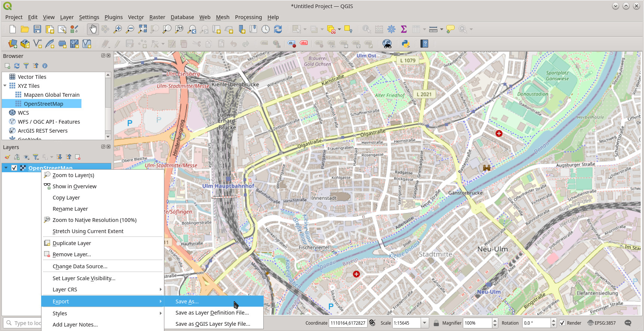Image resolution: width=644 pixels, height=331 pixels.
Task: Open the New Print Layout icon
Action: click(50, 29)
